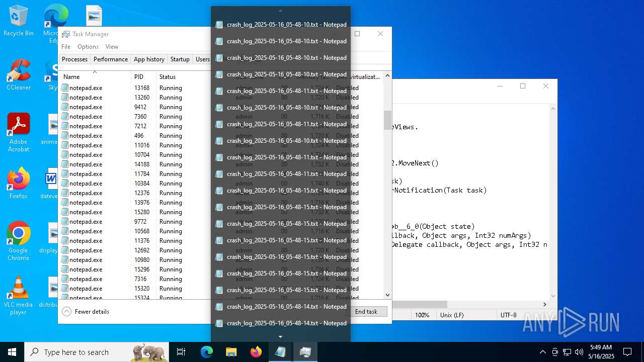Click the Task Manager title bar icon

(66, 34)
